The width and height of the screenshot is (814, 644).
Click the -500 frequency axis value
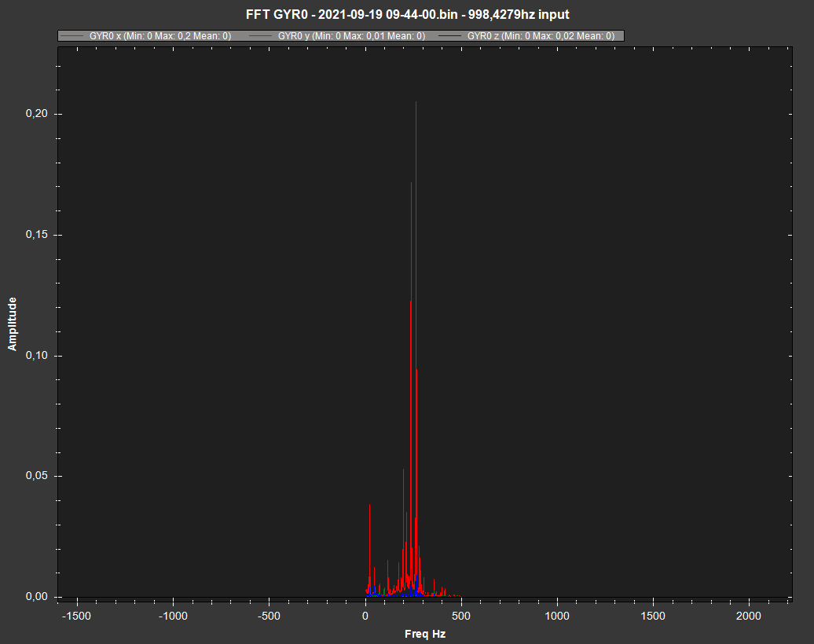(269, 616)
